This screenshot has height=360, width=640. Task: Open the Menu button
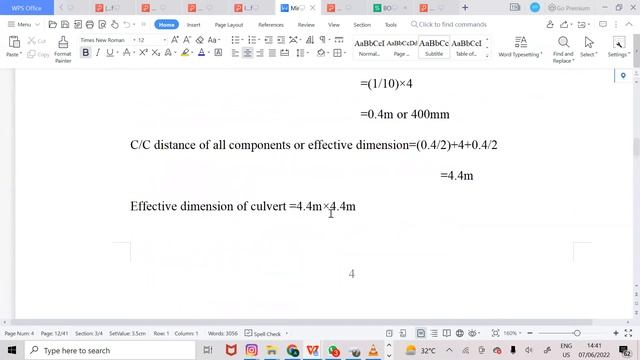coord(24,24)
